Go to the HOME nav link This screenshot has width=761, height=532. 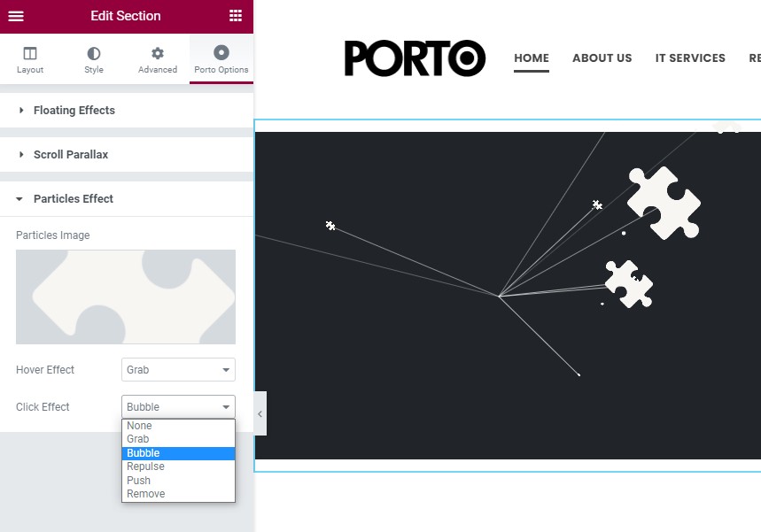point(532,58)
